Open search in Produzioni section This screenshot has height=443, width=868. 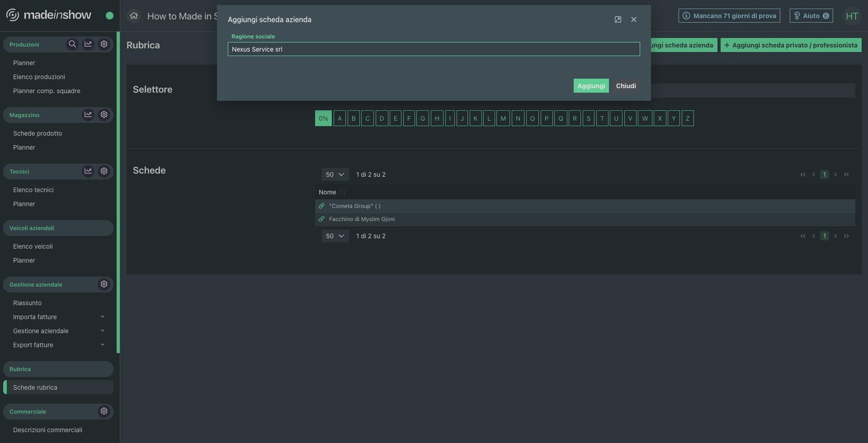click(72, 44)
